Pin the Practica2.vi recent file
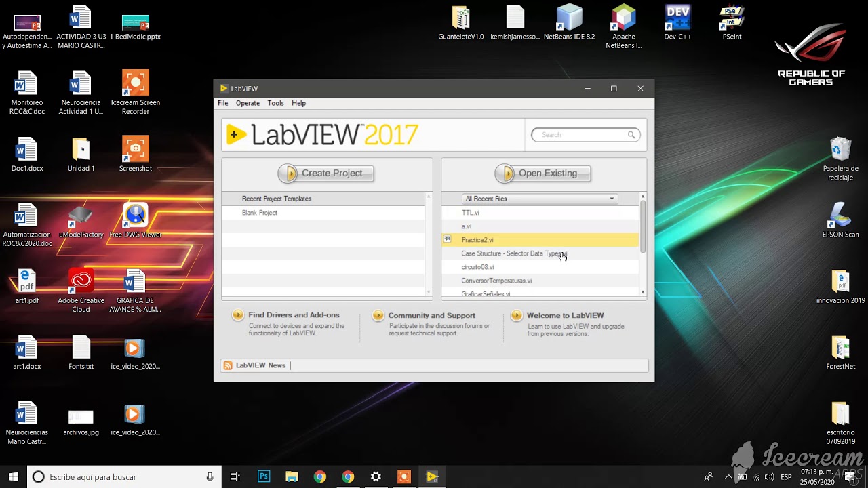The height and width of the screenshot is (488, 868). [x=448, y=239]
